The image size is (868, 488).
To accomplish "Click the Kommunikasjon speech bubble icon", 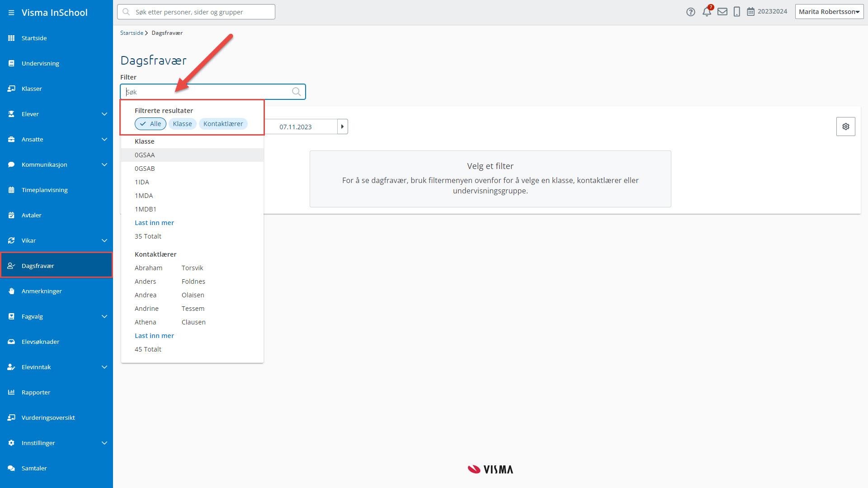I will (x=11, y=164).
